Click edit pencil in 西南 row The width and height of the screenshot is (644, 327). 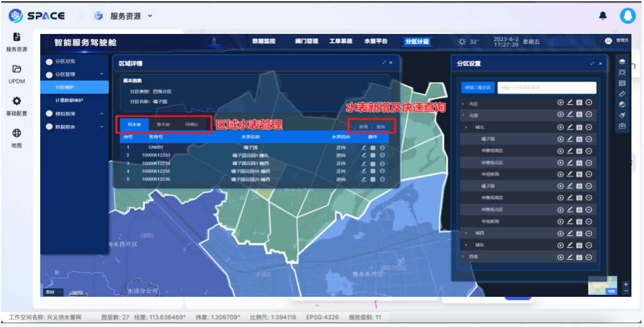[570, 257]
